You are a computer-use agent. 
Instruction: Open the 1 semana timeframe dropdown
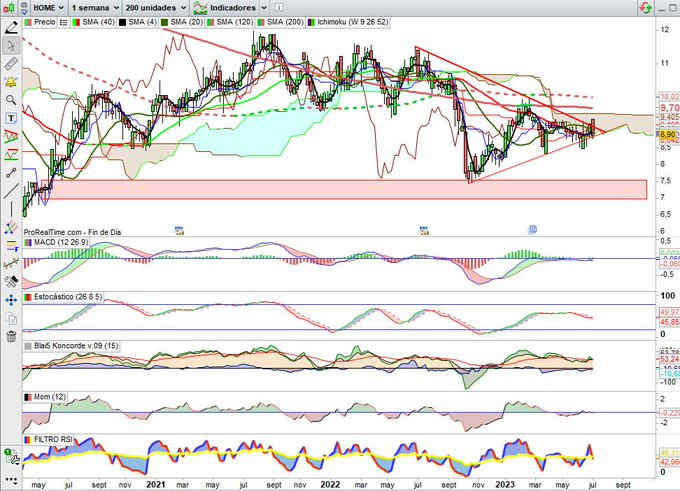(x=95, y=8)
